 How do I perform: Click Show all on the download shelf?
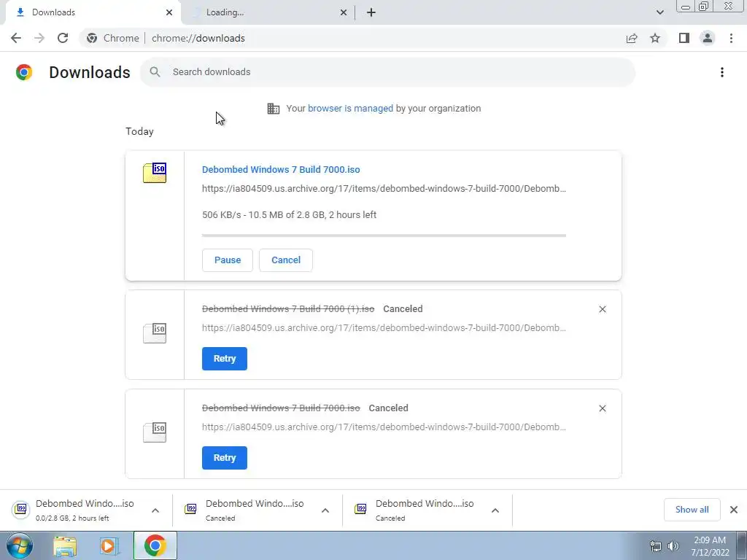[692, 510]
